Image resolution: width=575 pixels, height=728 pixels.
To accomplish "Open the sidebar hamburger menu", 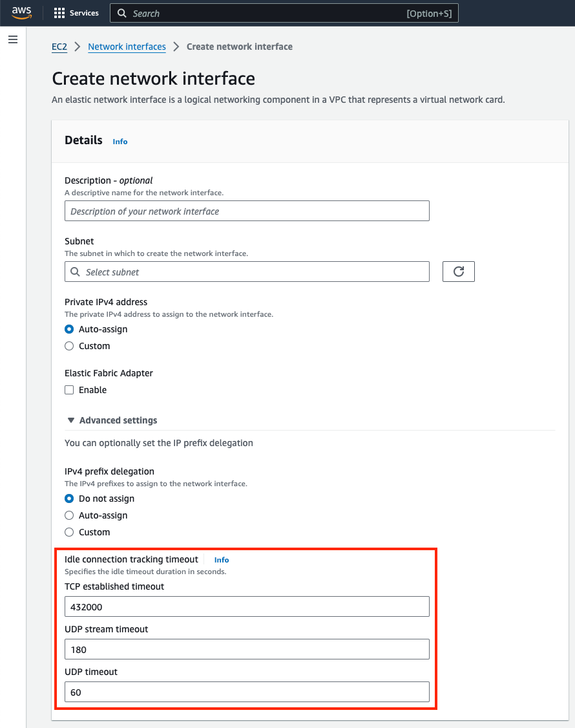I will pos(12,39).
